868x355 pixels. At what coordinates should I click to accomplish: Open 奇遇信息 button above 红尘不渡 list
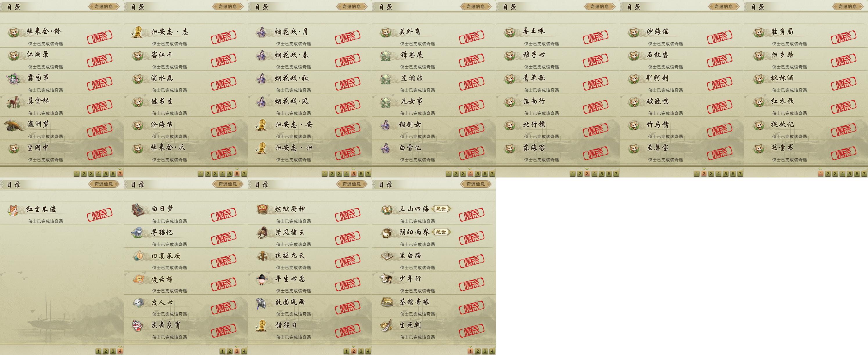(104, 184)
